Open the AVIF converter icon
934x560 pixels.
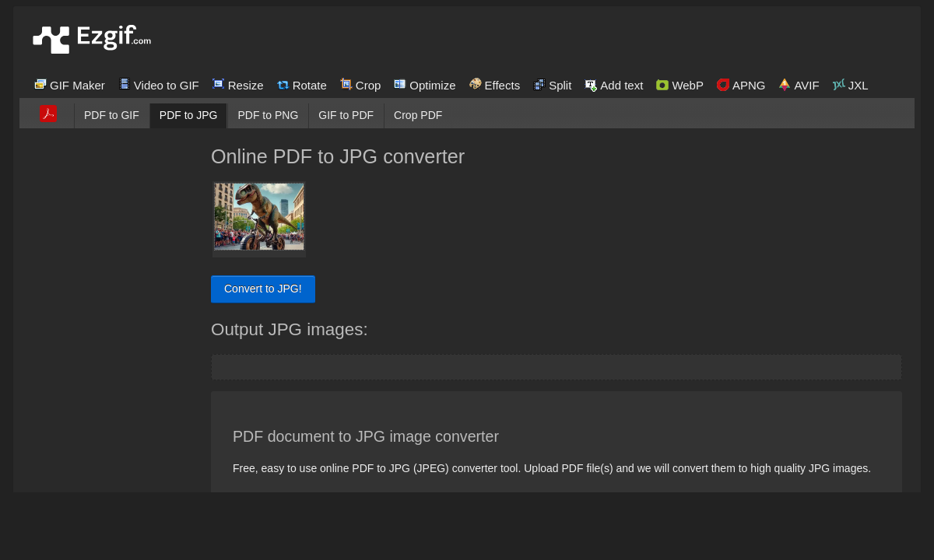(785, 83)
